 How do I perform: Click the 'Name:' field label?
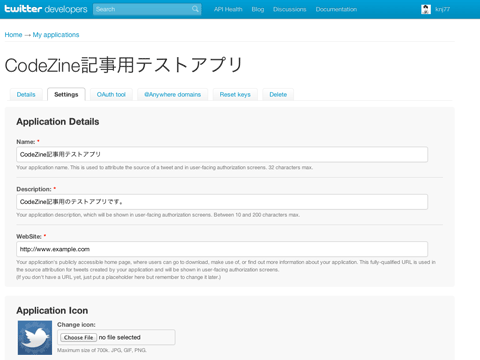tap(26, 142)
